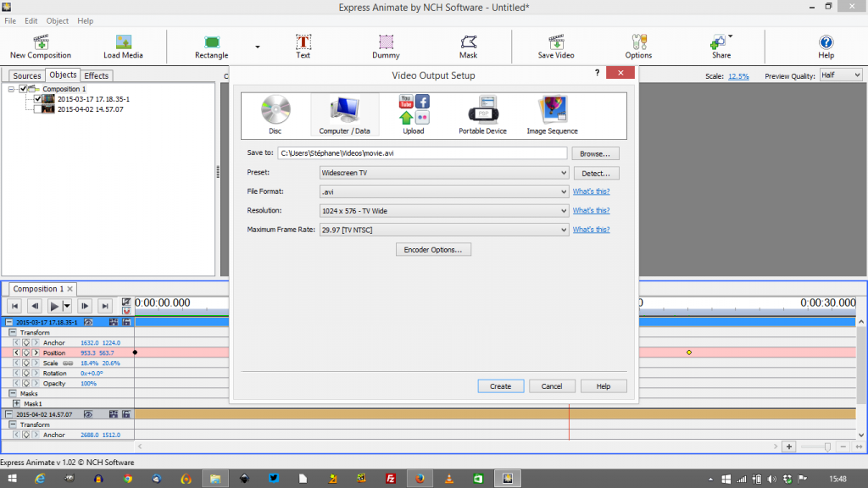Switch to the Effects tab
The image size is (868, 488).
[96, 75]
